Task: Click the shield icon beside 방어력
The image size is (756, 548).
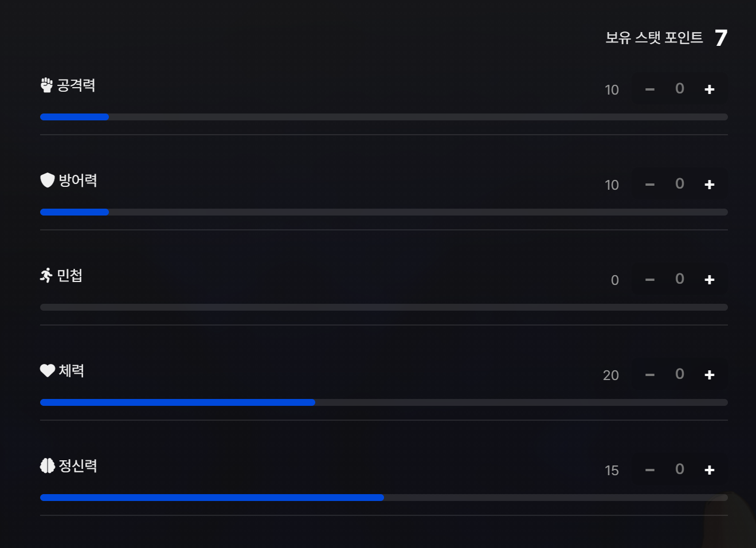Action: 47,181
